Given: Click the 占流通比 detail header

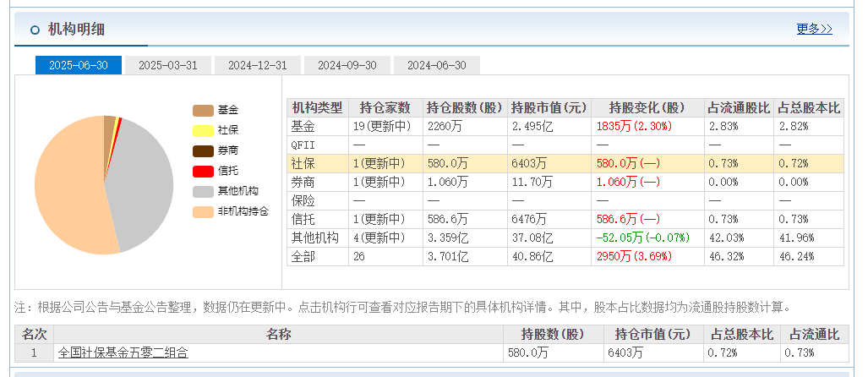Looking at the screenshot, I should pos(814,335).
